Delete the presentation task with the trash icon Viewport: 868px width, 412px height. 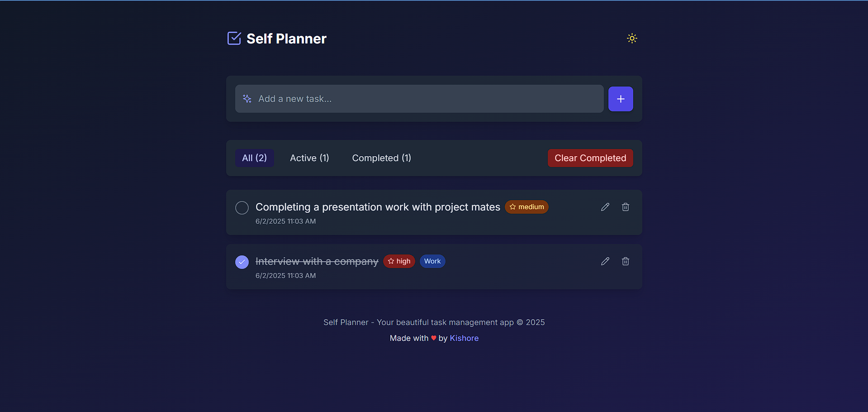point(625,207)
